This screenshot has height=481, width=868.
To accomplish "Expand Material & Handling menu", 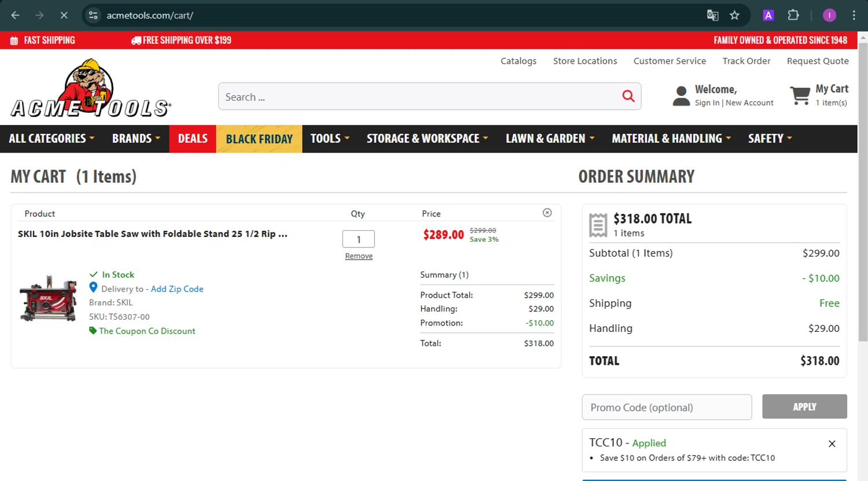I will click(x=672, y=139).
